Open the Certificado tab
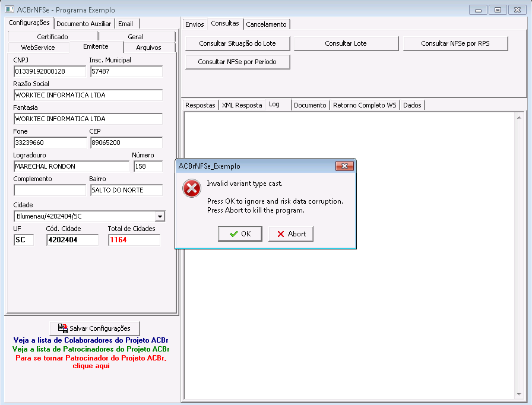Image resolution: width=532 pixels, height=405 pixels. 53,37
